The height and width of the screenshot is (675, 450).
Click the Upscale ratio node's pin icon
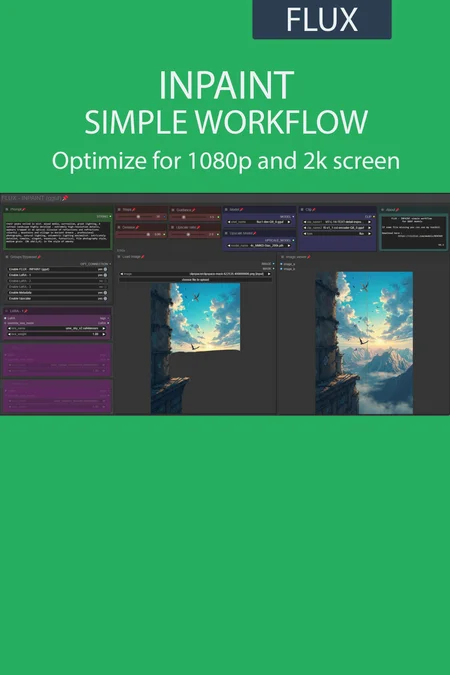point(199,227)
